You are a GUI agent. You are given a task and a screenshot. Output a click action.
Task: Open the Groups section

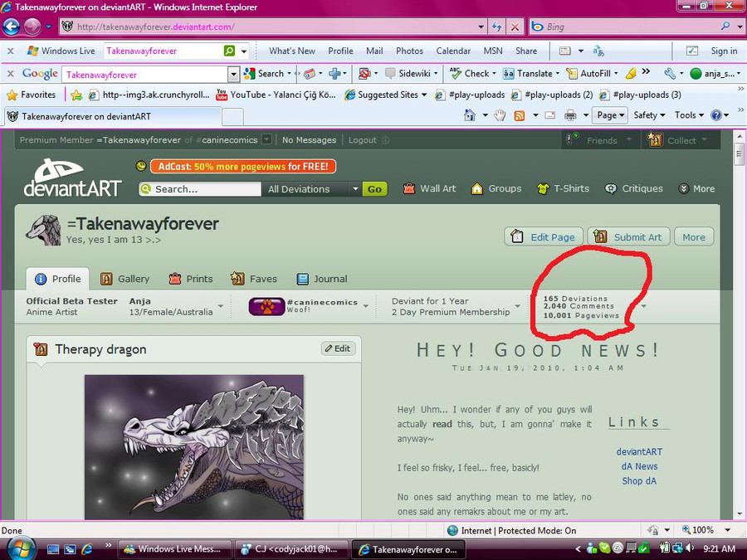pyautogui.click(x=496, y=188)
